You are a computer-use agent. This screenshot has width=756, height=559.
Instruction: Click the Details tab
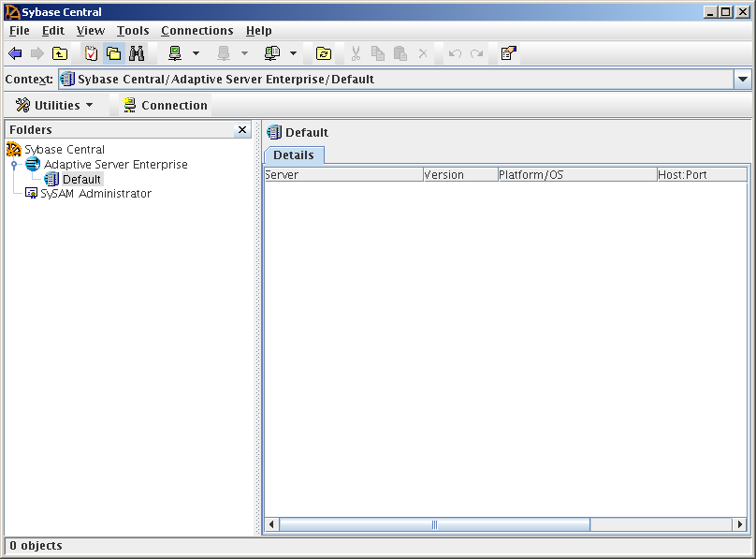(x=294, y=154)
